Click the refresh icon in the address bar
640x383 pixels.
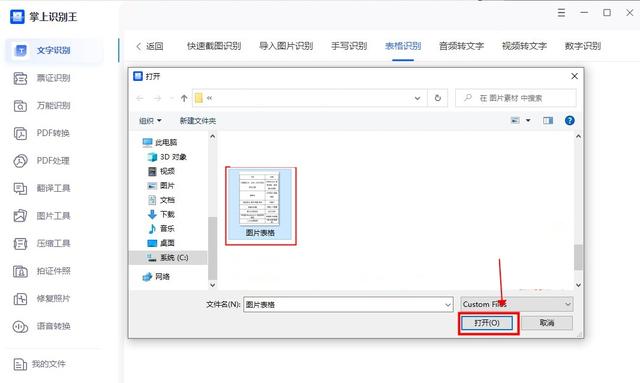pyautogui.click(x=438, y=98)
